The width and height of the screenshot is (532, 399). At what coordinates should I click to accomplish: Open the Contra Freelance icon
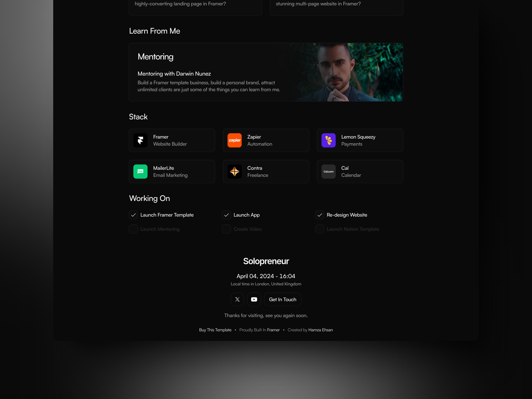pyautogui.click(x=235, y=171)
